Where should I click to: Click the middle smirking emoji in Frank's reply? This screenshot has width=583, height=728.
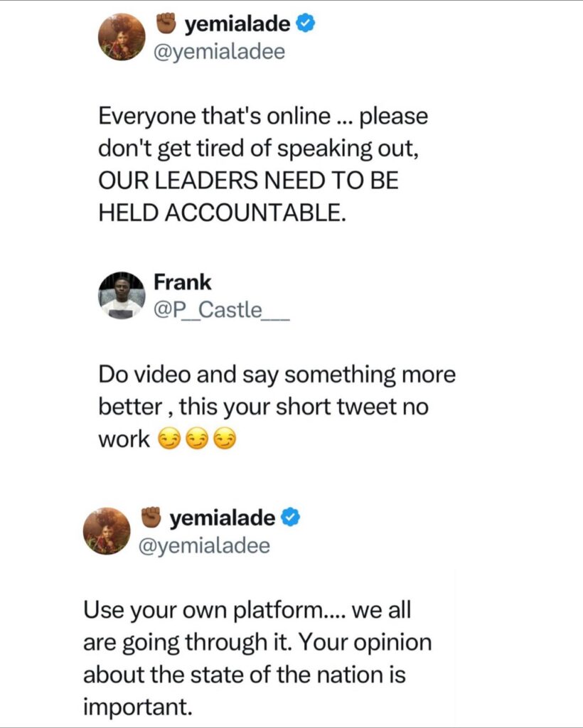(x=197, y=439)
